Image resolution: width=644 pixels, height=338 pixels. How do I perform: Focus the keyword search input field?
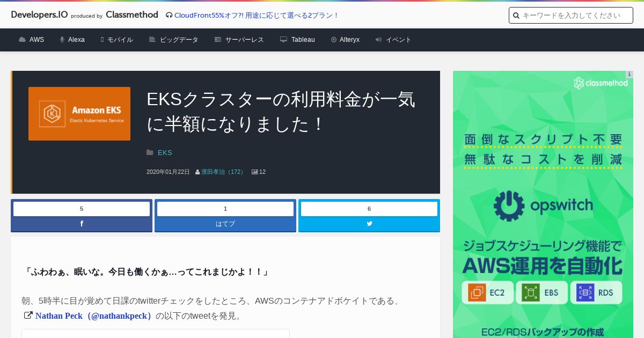[x=571, y=16]
